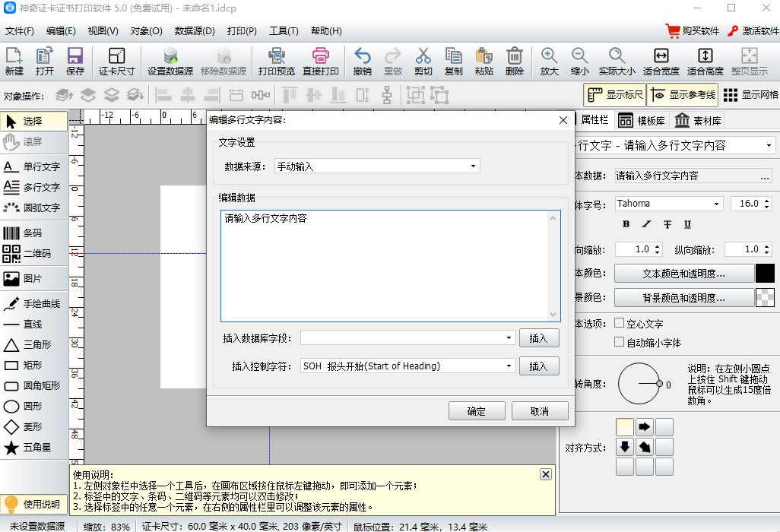
Task: Click 插入 beside the control character
Action: [539, 366]
